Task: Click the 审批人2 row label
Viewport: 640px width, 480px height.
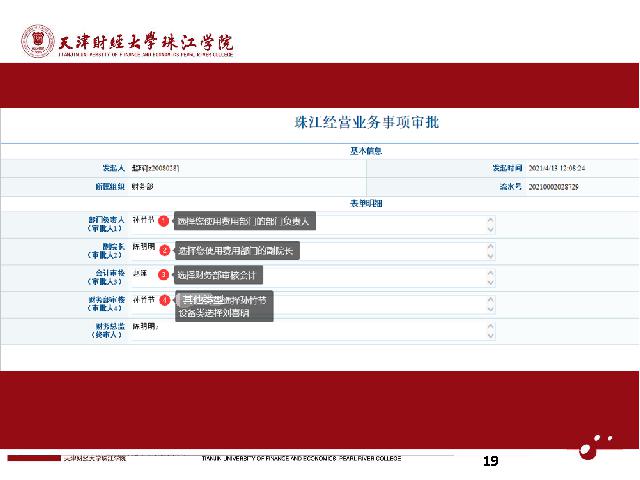Action: click(106, 251)
